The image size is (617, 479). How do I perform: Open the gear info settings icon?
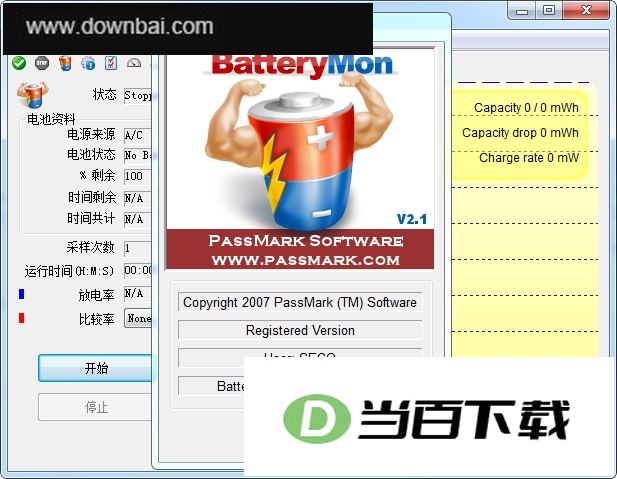point(88,63)
